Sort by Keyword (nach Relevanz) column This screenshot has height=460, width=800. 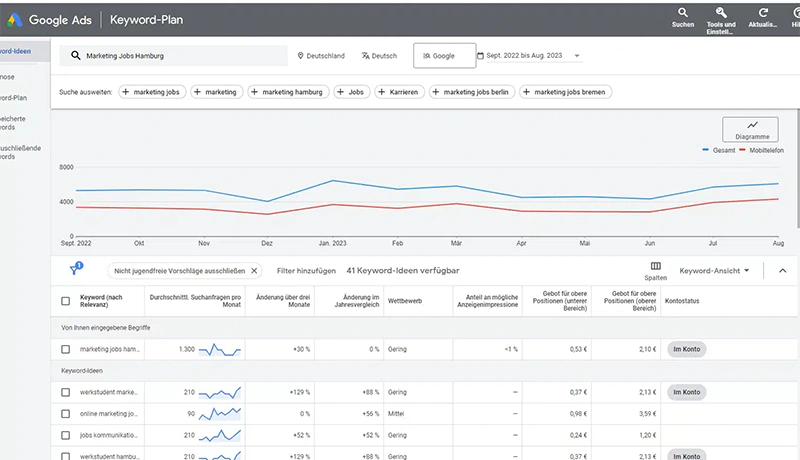101,301
